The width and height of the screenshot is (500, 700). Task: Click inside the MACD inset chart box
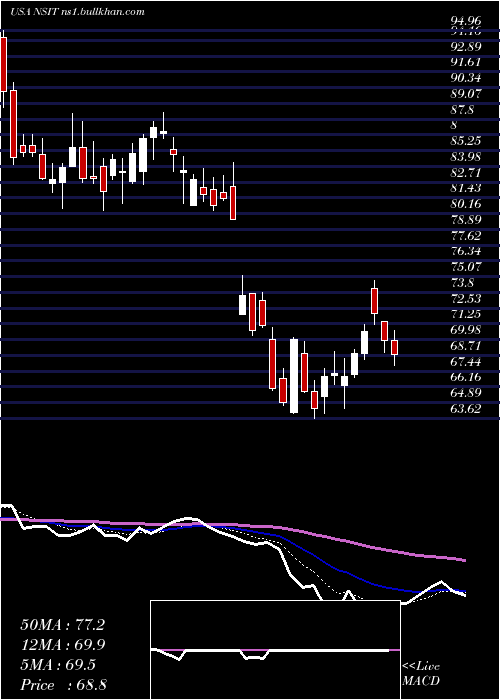(x=275, y=650)
